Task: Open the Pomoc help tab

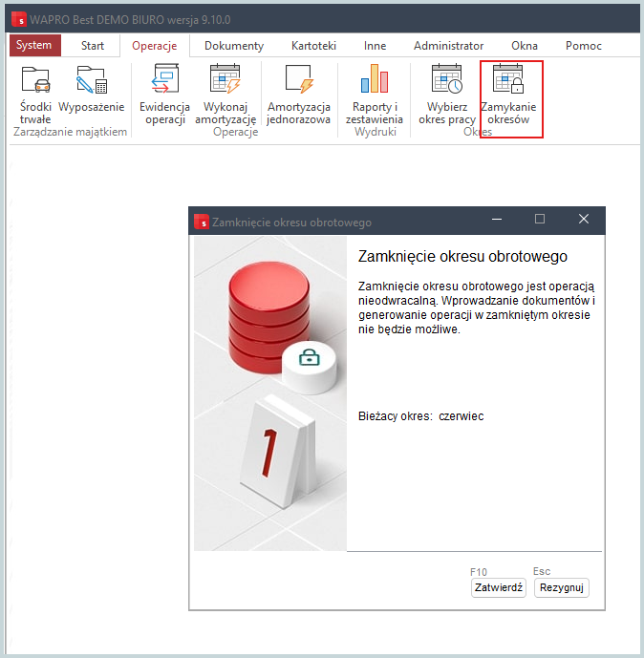Action: pos(584,45)
